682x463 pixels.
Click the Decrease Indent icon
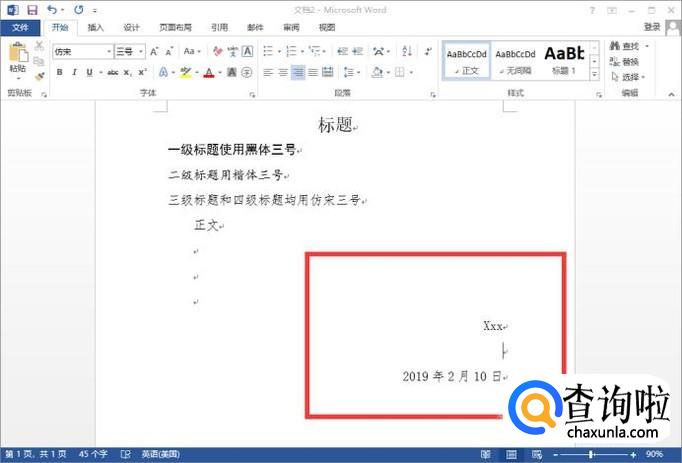pos(342,51)
